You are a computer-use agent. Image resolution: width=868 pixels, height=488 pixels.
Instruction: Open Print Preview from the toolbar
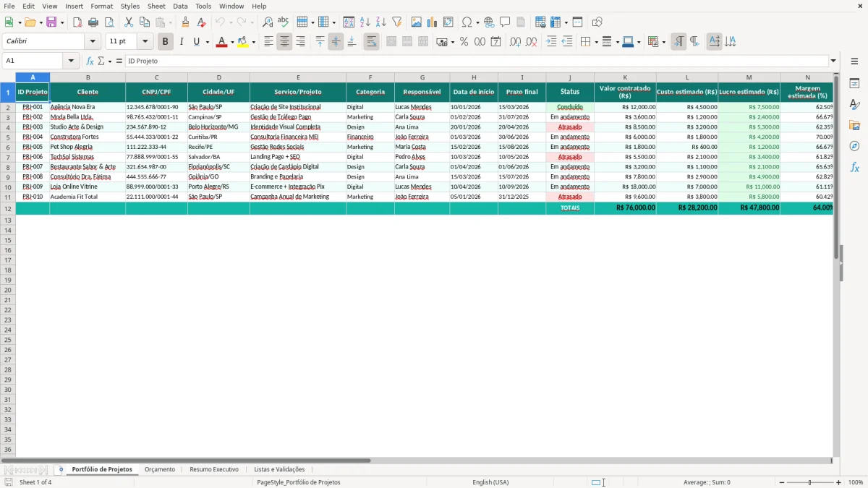point(109,22)
